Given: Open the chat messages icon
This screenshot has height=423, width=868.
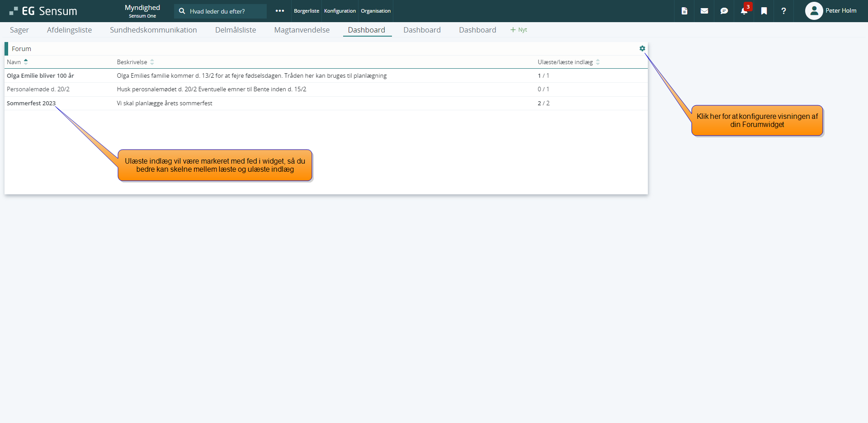Looking at the screenshot, I should pos(724,11).
